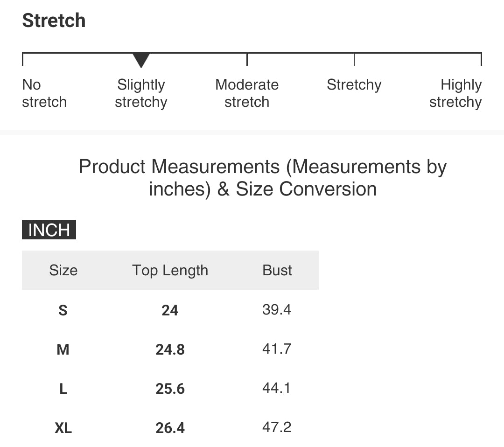504x447 pixels.
Task: Click the 25.6 top length value
Action: (170, 389)
